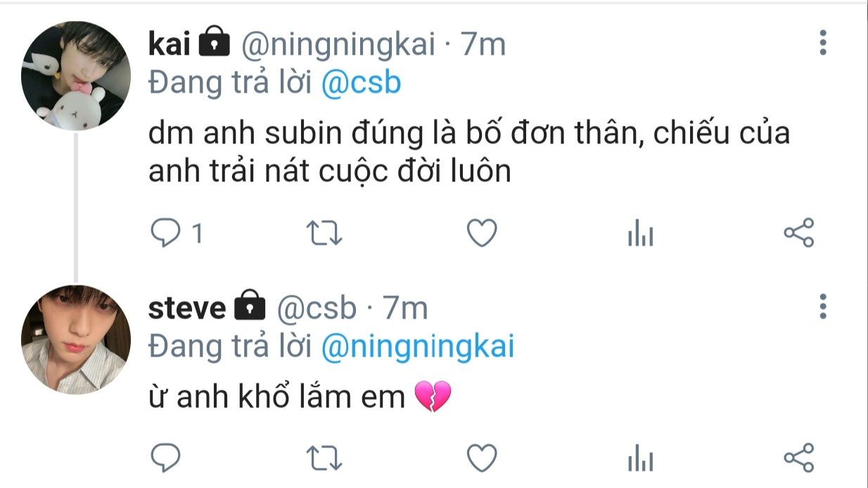Open three-dot menu on kai's tweet
Image resolution: width=868 pixels, height=488 pixels.
pyautogui.click(x=823, y=43)
